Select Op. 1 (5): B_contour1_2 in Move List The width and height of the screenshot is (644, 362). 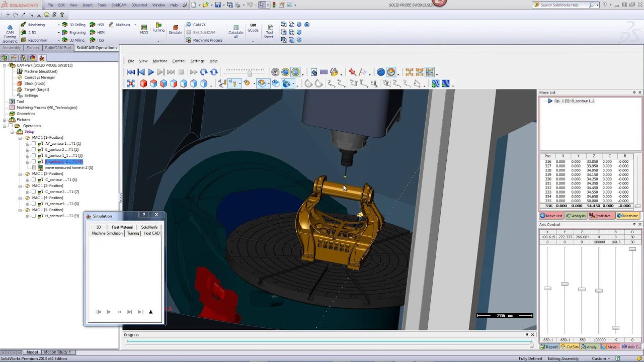pos(574,101)
